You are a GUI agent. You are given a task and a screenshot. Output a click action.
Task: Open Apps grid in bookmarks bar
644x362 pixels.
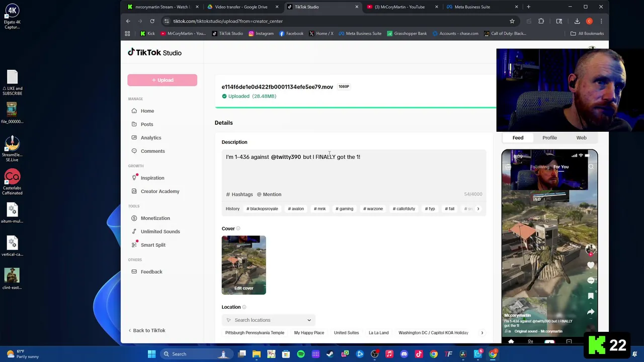[127, 34]
